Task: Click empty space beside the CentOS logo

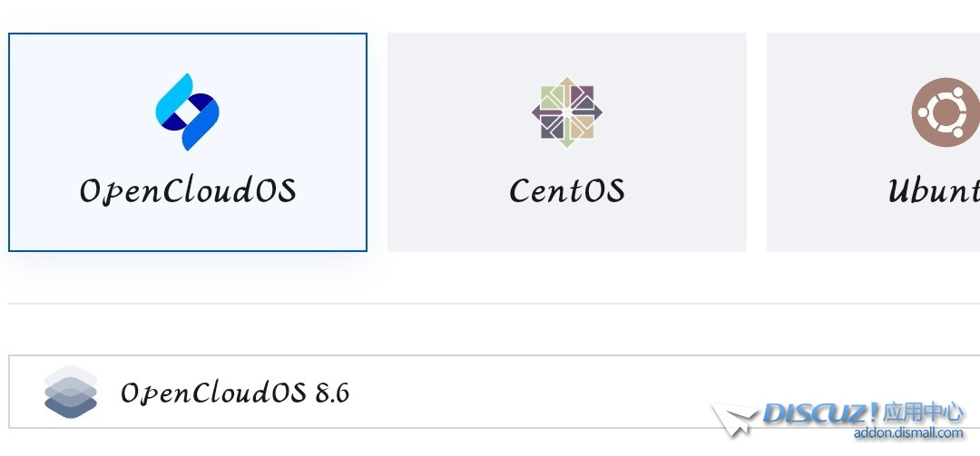Action: pos(454,113)
